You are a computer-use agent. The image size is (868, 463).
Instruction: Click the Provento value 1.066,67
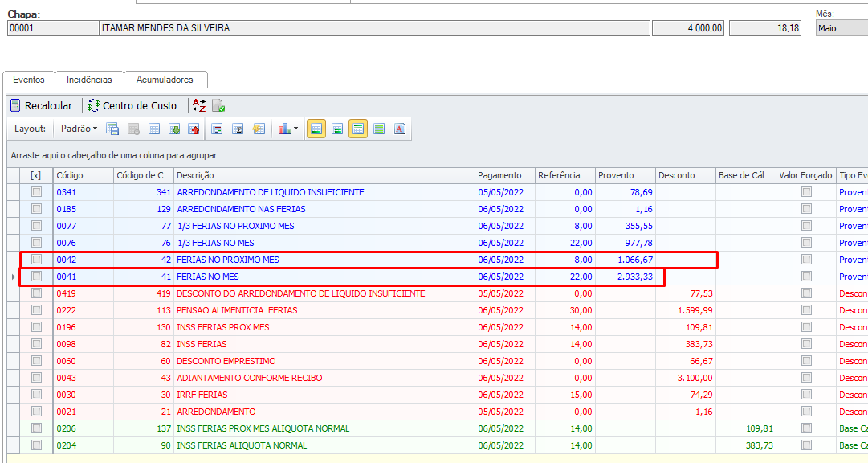click(634, 260)
